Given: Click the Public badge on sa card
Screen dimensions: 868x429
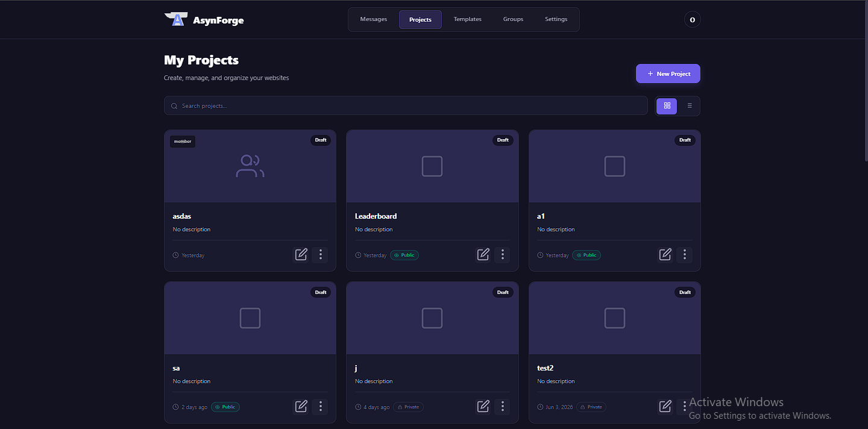Looking at the screenshot, I should click(x=225, y=407).
